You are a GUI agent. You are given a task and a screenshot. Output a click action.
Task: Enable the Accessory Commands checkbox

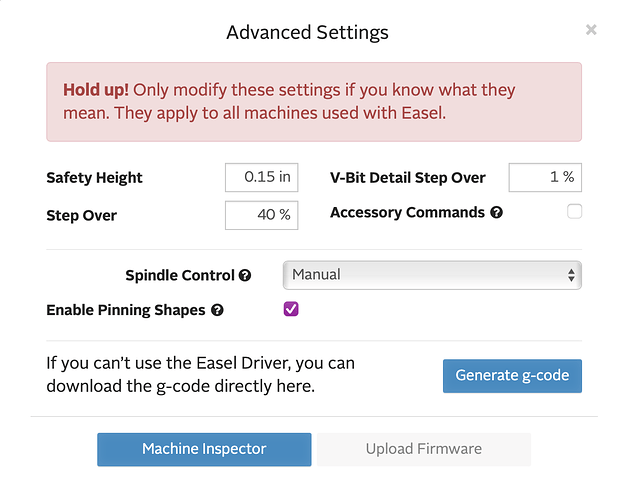[574, 211]
